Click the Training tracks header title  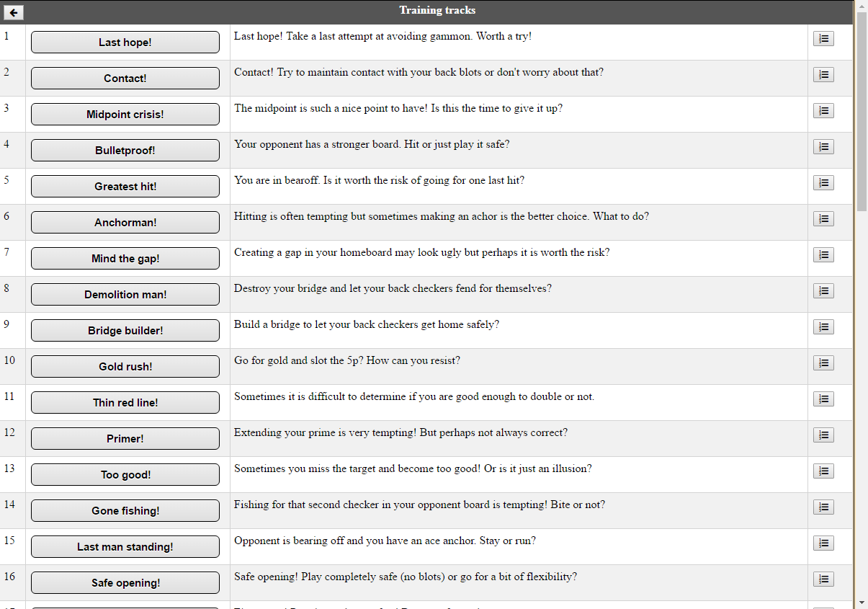click(x=437, y=10)
